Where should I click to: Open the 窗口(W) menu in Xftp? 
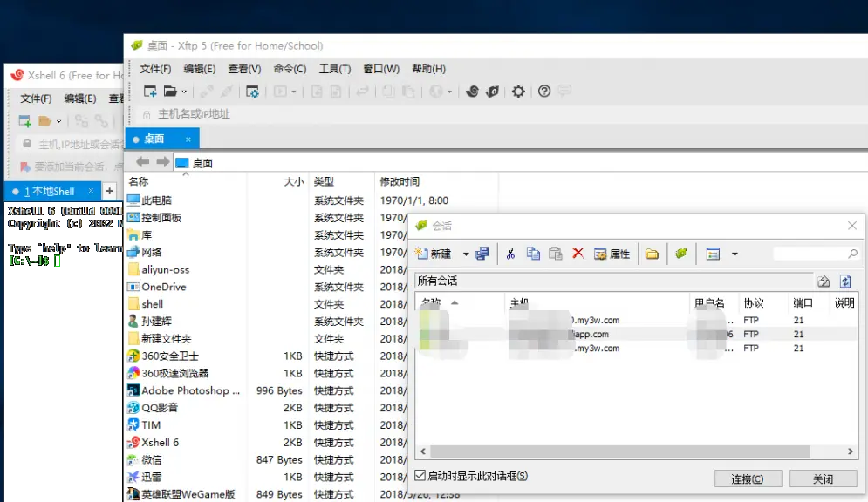[381, 69]
